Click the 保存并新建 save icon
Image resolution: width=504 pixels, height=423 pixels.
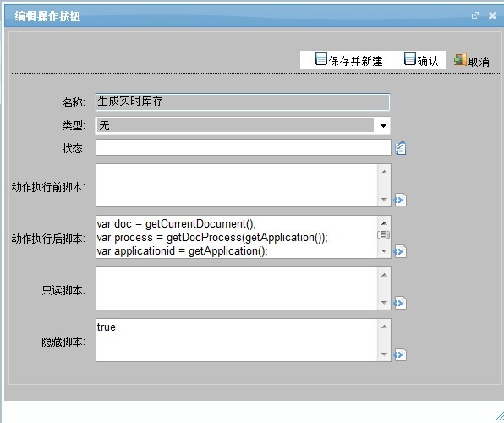pos(320,59)
